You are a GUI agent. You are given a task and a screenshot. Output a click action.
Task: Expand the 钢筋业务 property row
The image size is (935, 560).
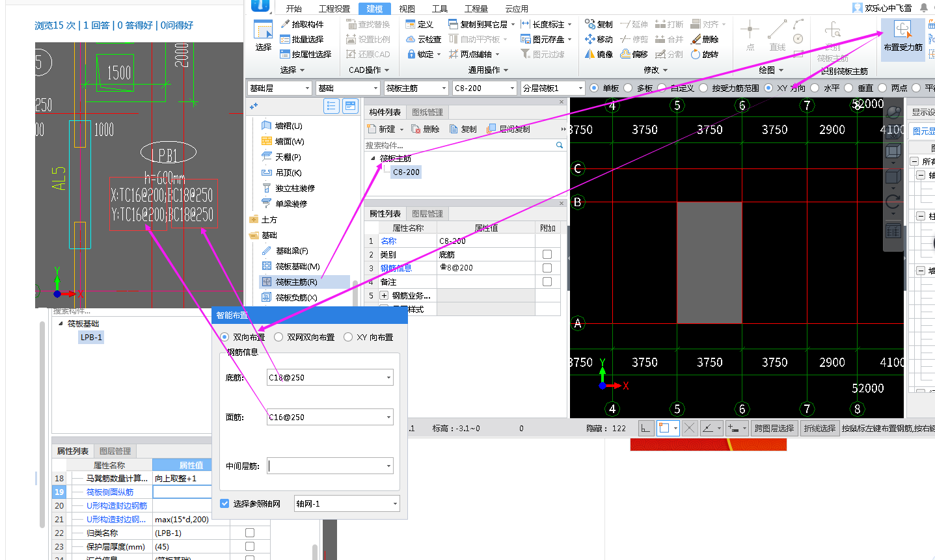click(x=385, y=295)
